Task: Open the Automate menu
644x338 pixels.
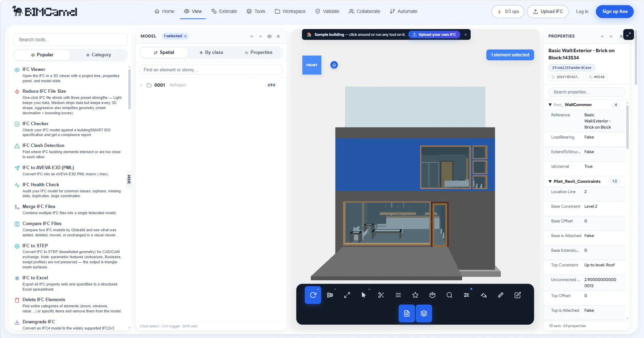Action: (404, 11)
